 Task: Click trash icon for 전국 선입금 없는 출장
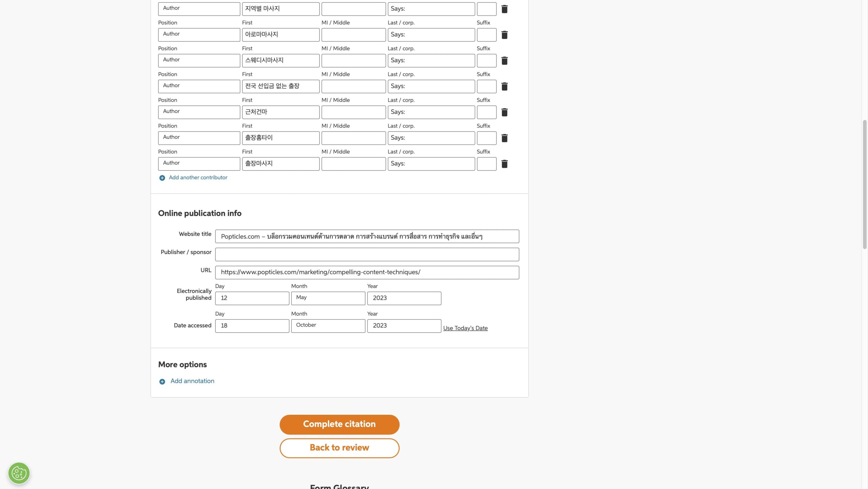[504, 86]
